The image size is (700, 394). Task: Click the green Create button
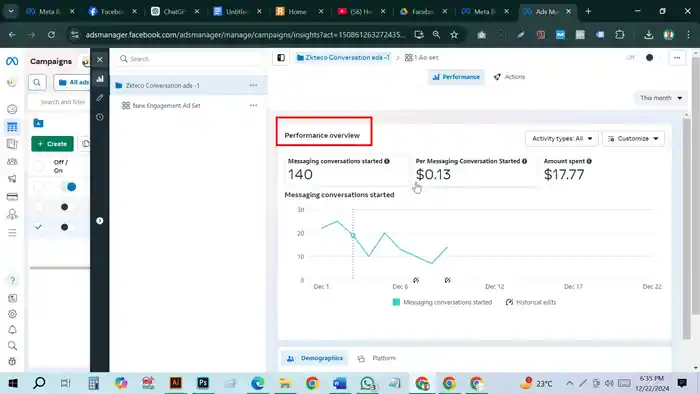52,144
